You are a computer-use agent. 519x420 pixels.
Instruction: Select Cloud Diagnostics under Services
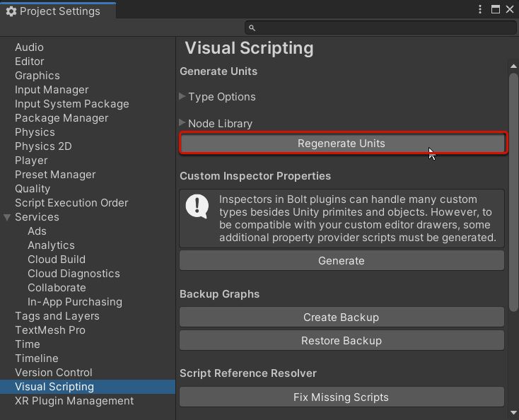coord(74,274)
